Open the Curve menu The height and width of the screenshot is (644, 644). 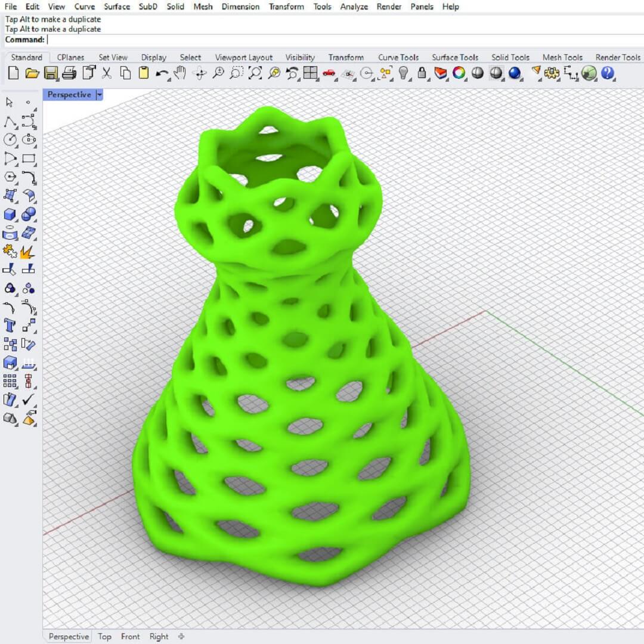pos(85,7)
